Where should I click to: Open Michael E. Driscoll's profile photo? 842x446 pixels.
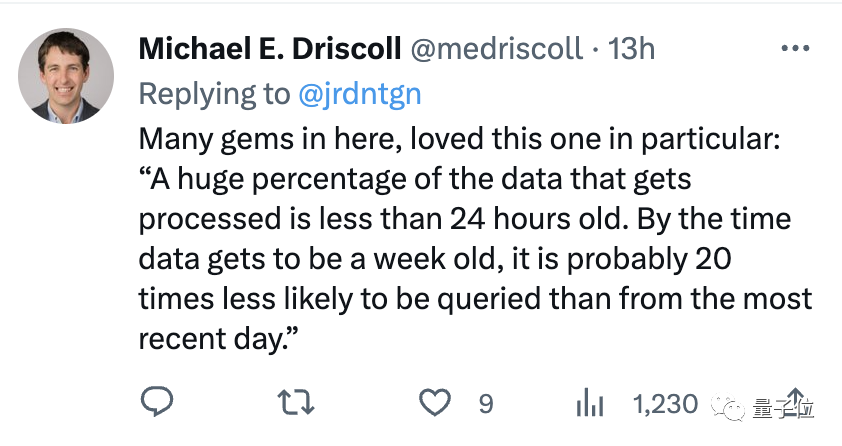67,76
